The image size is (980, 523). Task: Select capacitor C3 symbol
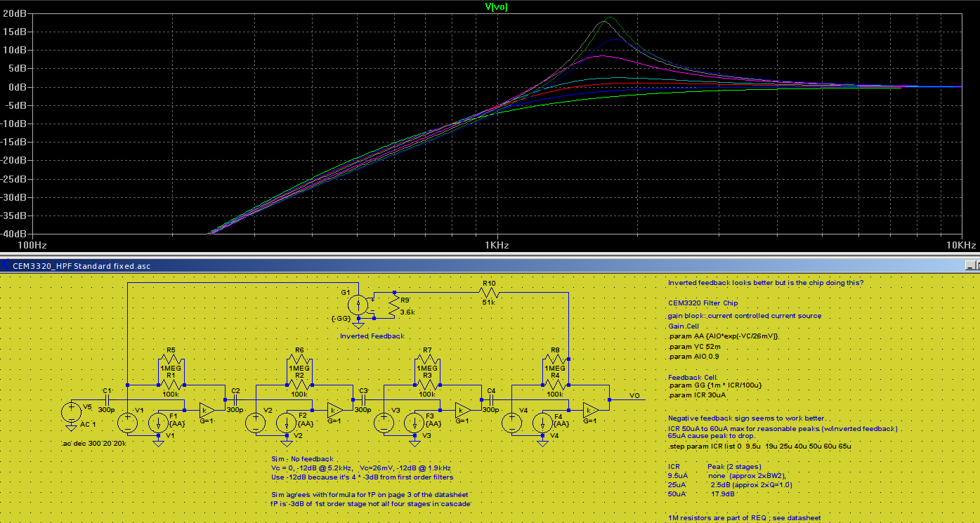(362, 399)
